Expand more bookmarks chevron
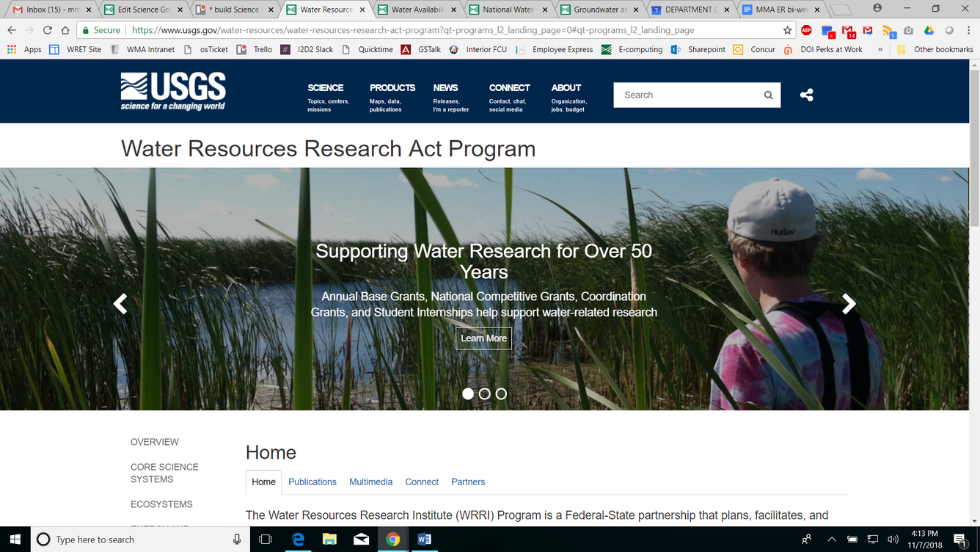This screenshot has width=980, height=552. (880, 49)
